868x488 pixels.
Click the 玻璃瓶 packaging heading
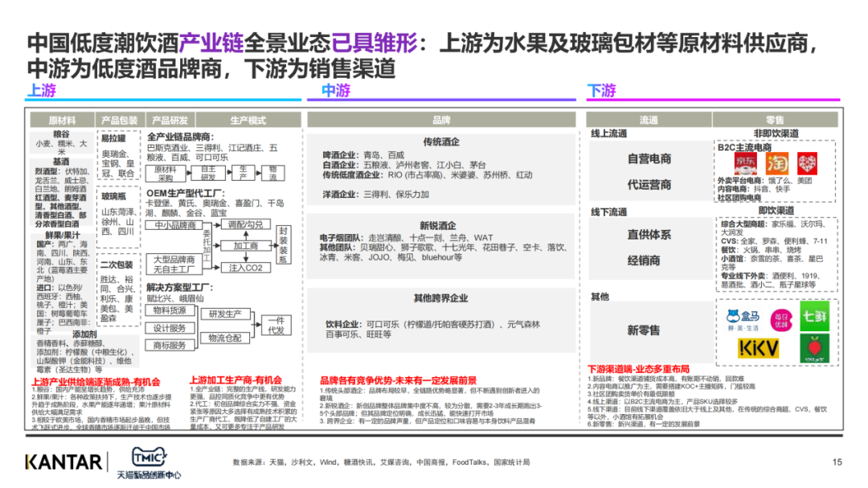(113, 196)
